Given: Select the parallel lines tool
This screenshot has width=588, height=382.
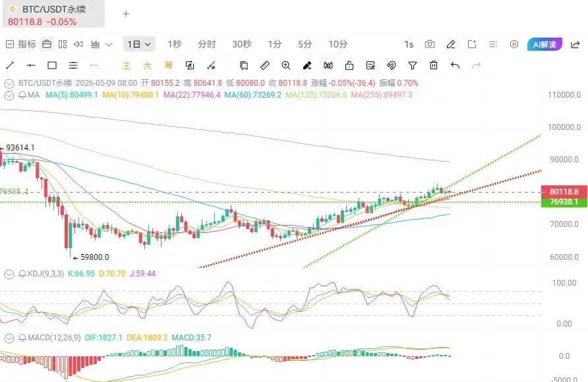Looking at the screenshot, I should pyautogui.click(x=73, y=66).
